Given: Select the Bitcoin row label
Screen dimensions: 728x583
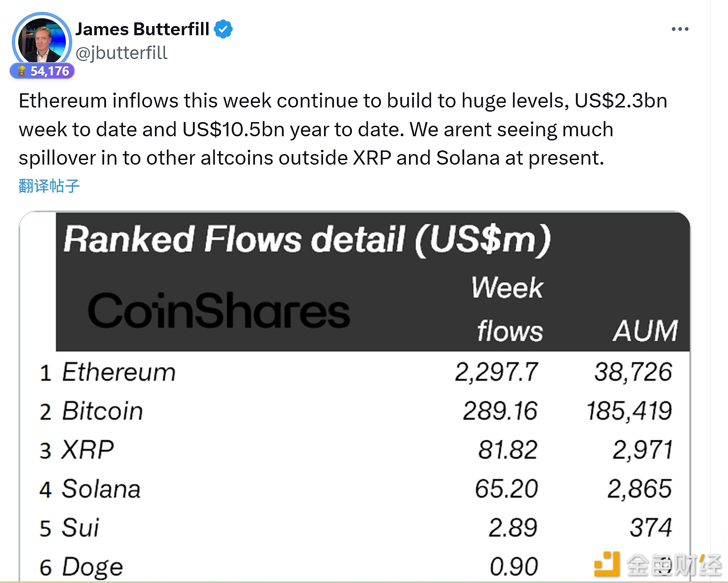Looking at the screenshot, I should (x=102, y=411).
